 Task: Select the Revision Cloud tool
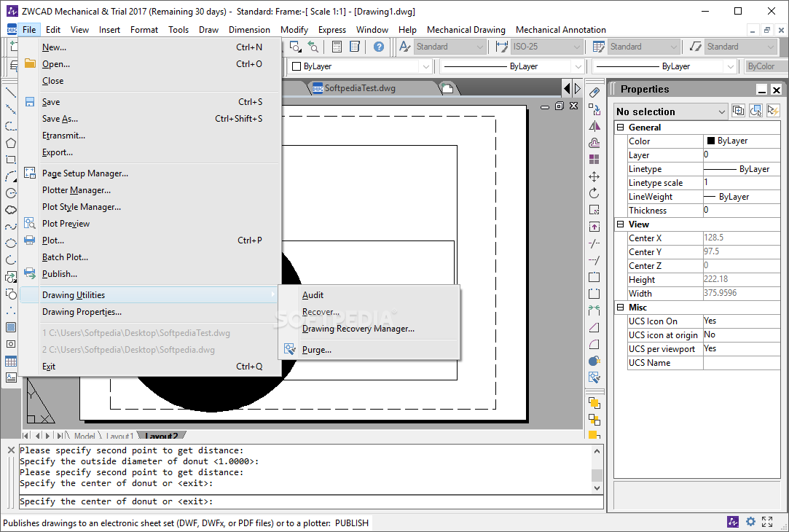[11, 210]
